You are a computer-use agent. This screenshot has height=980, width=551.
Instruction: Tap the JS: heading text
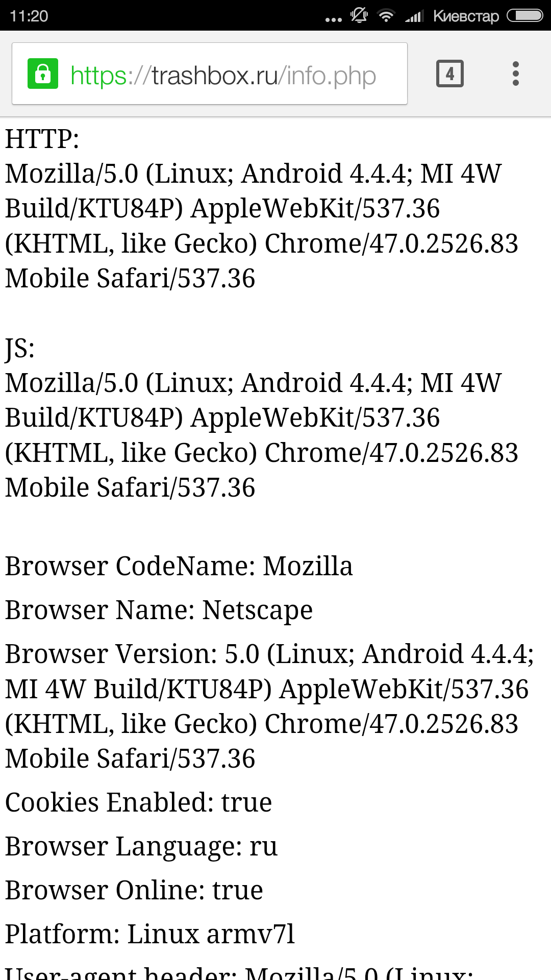point(20,349)
